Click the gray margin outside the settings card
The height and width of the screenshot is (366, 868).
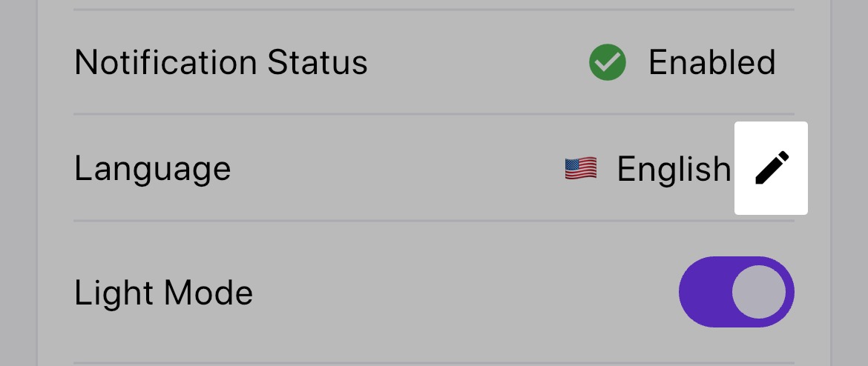[x=18, y=182]
